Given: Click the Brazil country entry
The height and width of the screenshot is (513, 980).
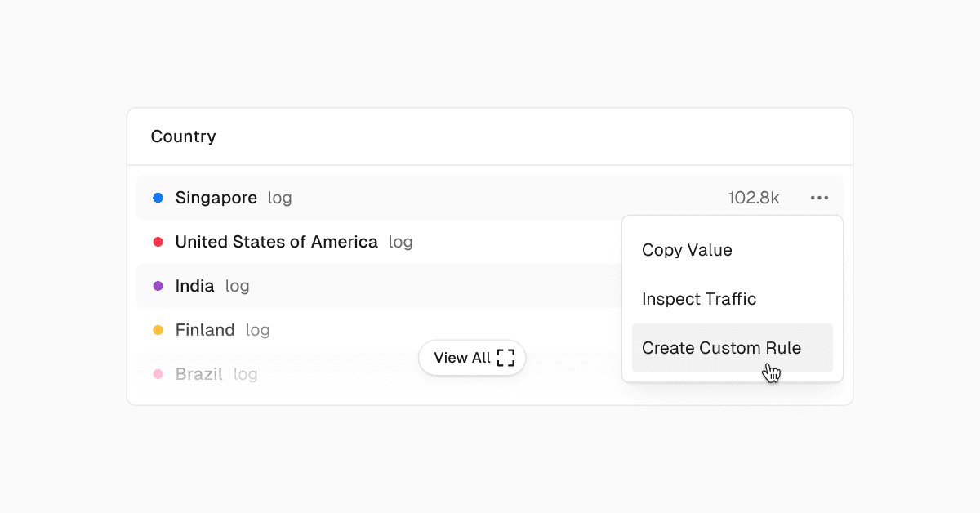Looking at the screenshot, I should coord(198,374).
